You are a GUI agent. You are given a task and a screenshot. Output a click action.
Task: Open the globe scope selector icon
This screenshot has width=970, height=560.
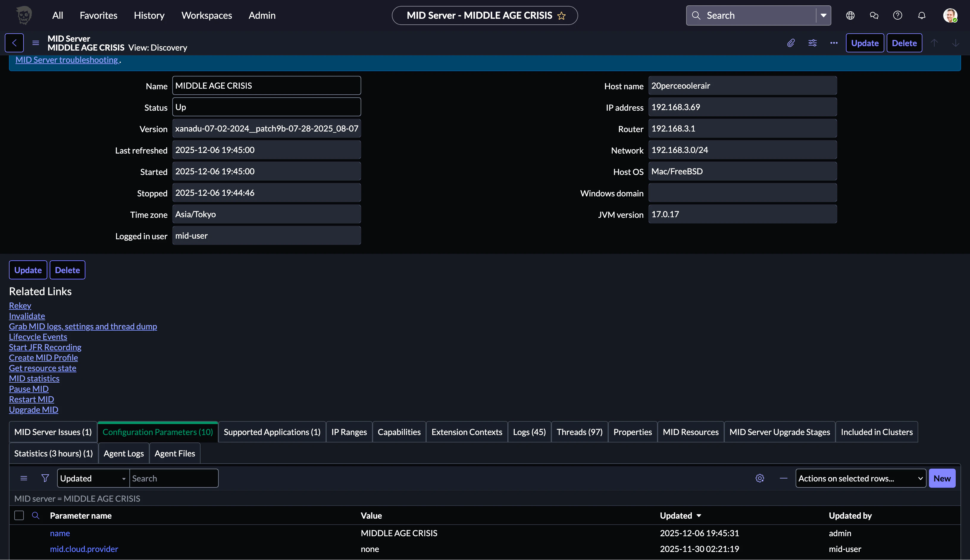850,15
